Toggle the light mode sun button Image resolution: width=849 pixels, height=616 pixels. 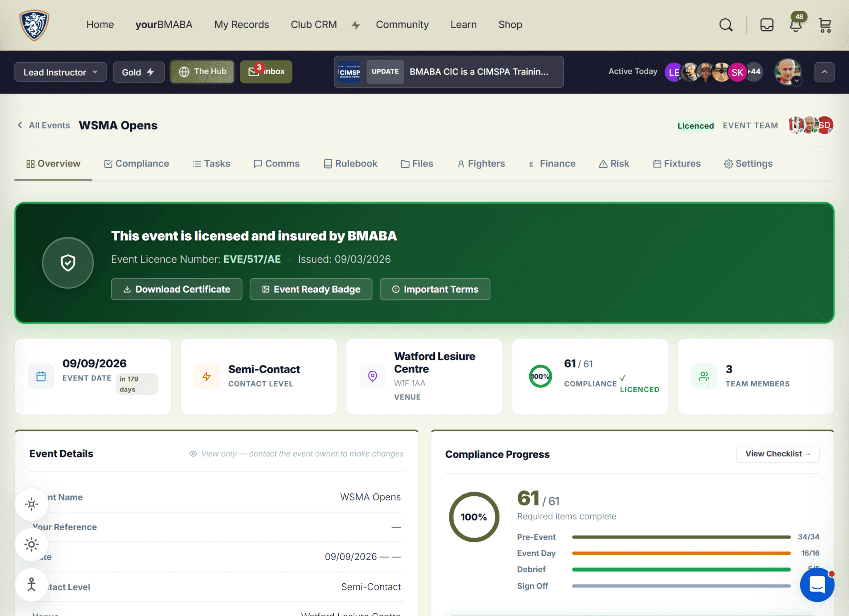pyautogui.click(x=32, y=544)
